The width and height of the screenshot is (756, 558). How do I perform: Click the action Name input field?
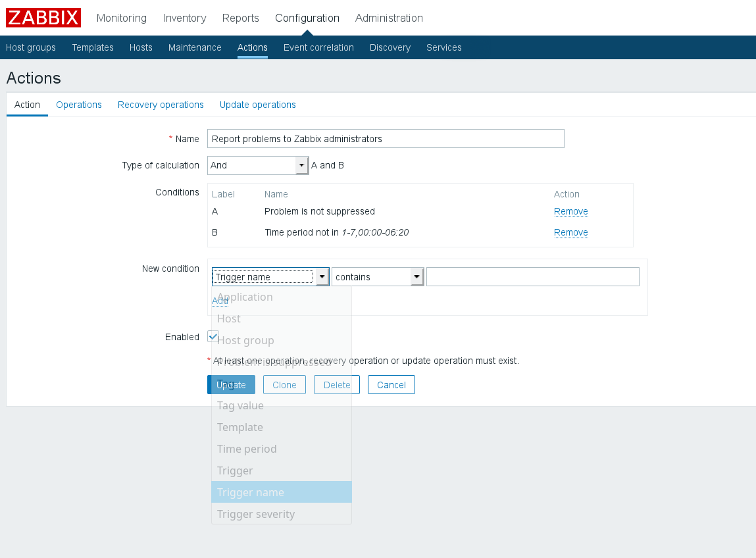coord(386,139)
